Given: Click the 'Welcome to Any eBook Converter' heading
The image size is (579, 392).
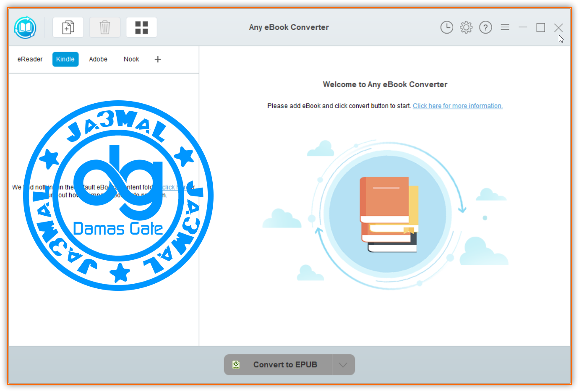Looking at the screenshot, I should click(385, 84).
